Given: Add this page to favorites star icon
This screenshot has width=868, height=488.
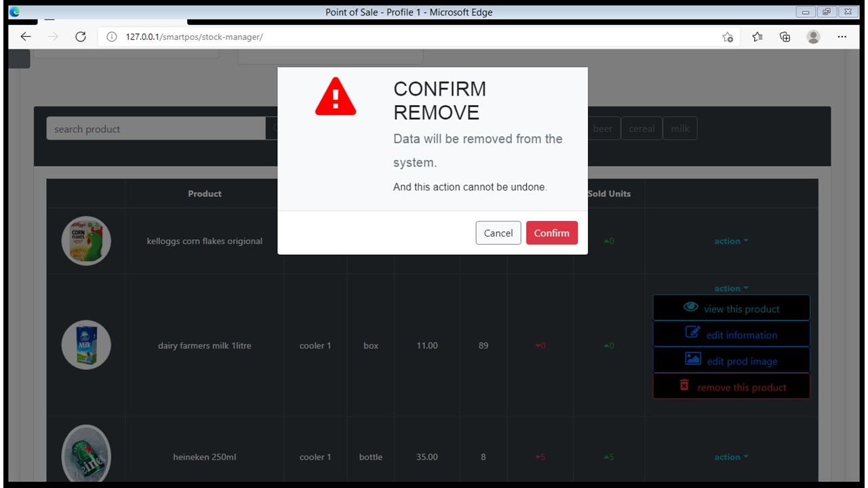Looking at the screenshot, I should click(728, 37).
